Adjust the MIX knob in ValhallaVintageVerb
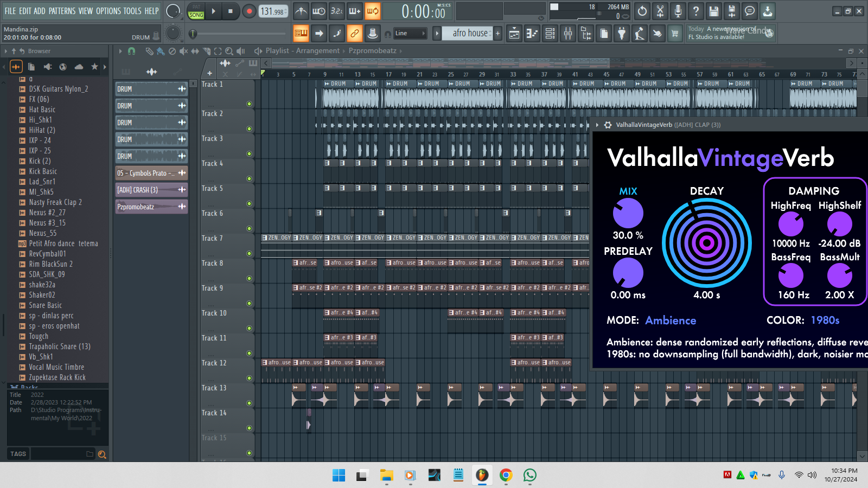The width and height of the screenshot is (868, 488). click(x=628, y=213)
